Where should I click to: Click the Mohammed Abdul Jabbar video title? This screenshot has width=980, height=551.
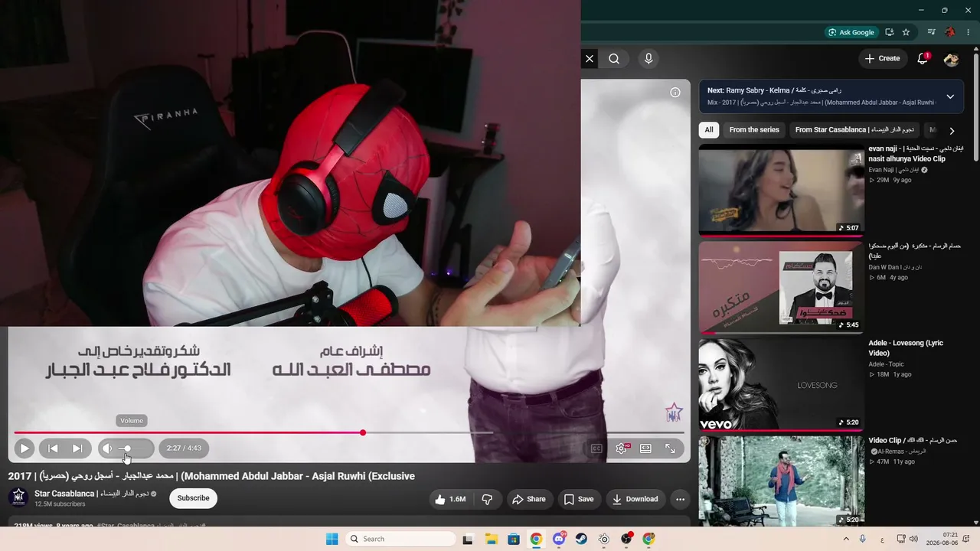point(211,476)
